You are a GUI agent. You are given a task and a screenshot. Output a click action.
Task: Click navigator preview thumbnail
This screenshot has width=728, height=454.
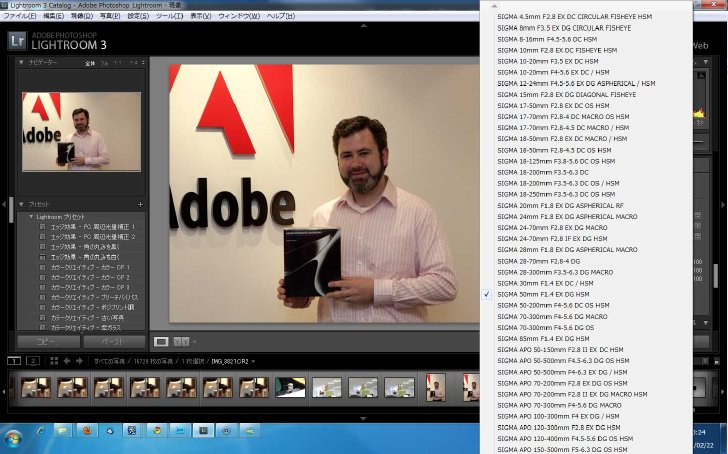81,132
